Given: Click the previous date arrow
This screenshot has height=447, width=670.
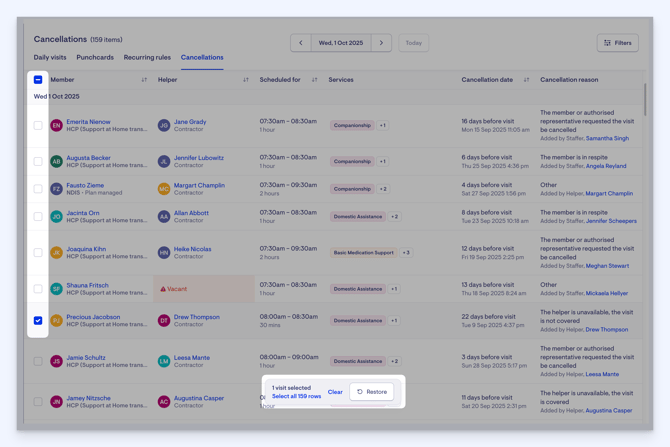Looking at the screenshot, I should pyautogui.click(x=301, y=43).
